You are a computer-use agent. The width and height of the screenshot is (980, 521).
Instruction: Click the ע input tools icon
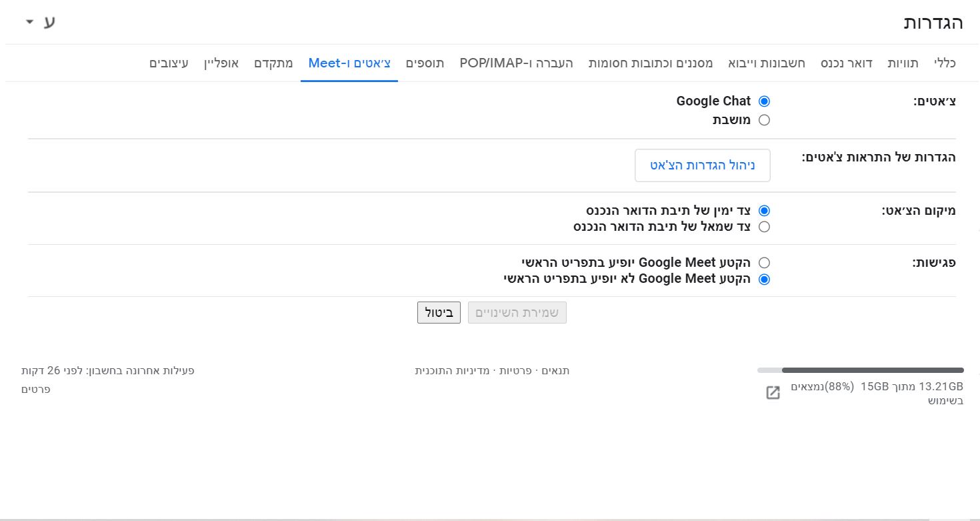click(x=49, y=22)
